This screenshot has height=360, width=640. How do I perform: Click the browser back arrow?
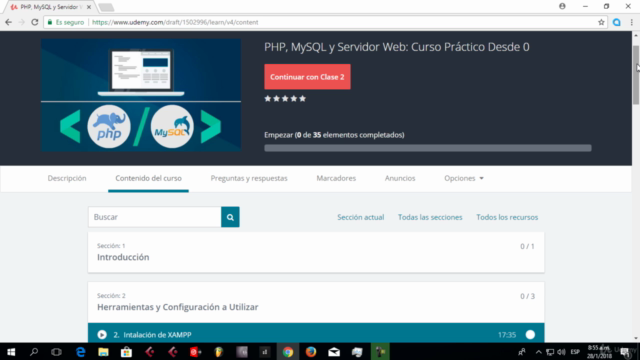point(8,22)
